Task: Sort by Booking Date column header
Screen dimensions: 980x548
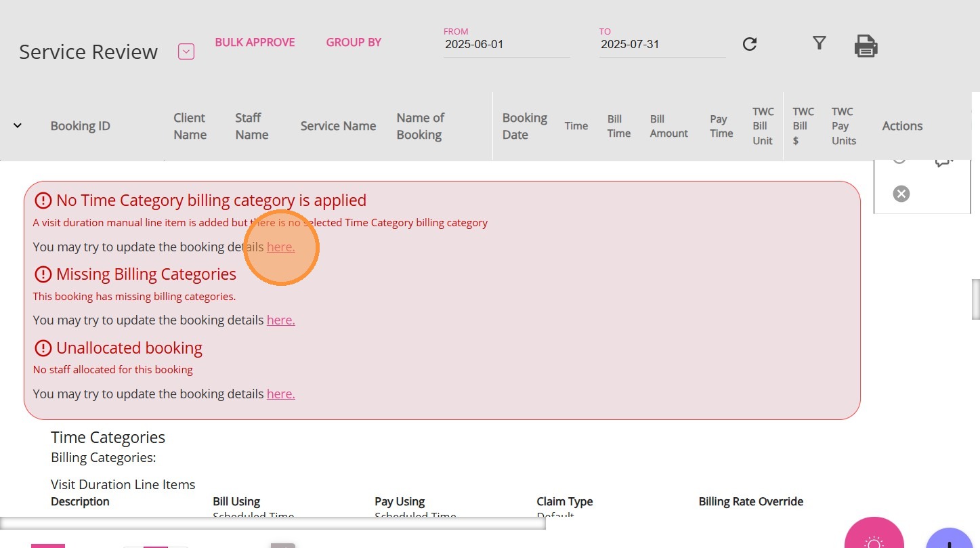Action: pos(524,126)
